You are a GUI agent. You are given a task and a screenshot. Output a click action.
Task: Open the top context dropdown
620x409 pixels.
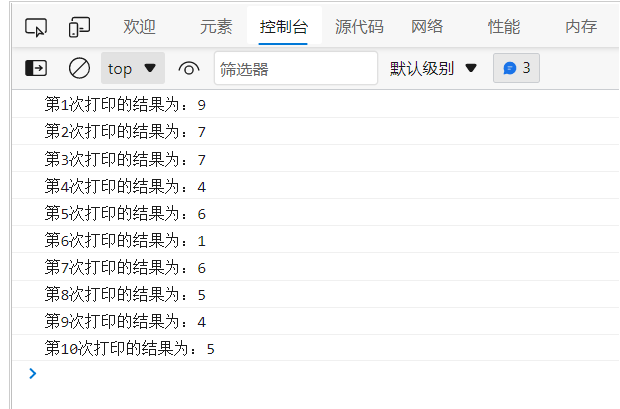pos(133,69)
